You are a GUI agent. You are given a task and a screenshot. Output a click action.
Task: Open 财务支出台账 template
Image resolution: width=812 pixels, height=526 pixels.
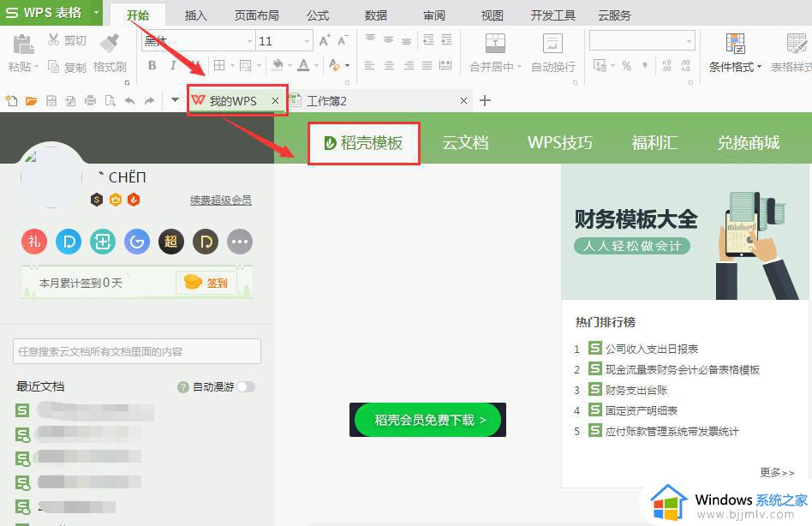click(x=636, y=390)
